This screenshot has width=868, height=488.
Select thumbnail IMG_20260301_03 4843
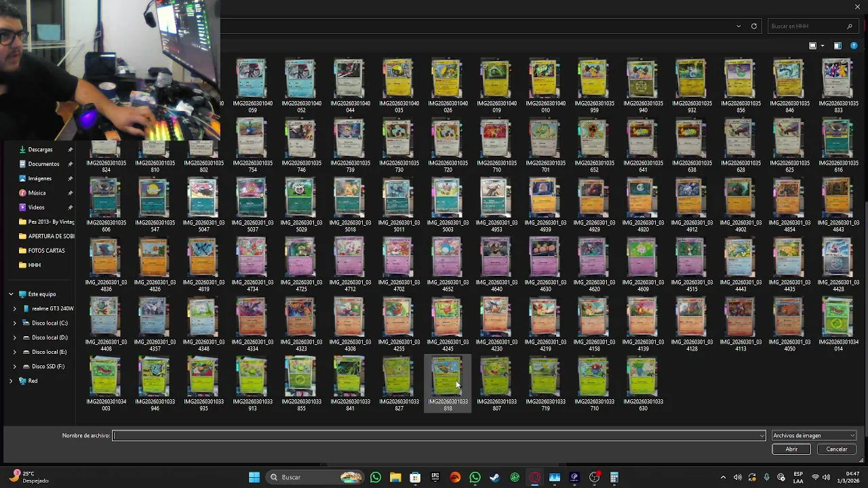(x=838, y=205)
